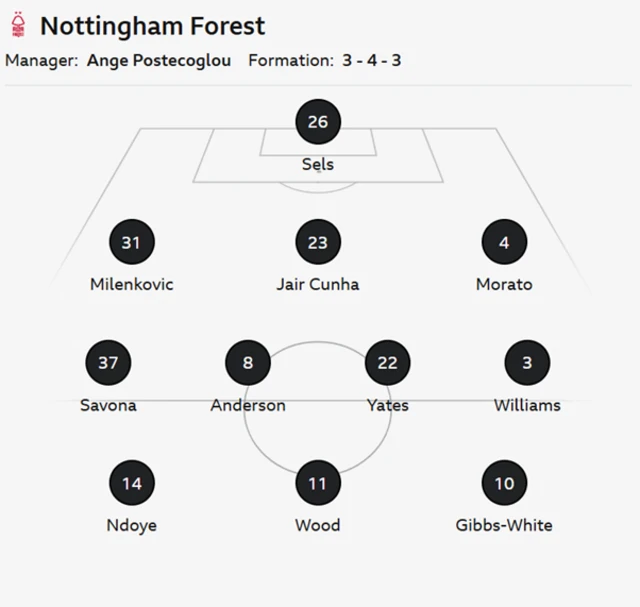
Task: Select Yates's number 22 circle
Action: (x=387, y=363)
